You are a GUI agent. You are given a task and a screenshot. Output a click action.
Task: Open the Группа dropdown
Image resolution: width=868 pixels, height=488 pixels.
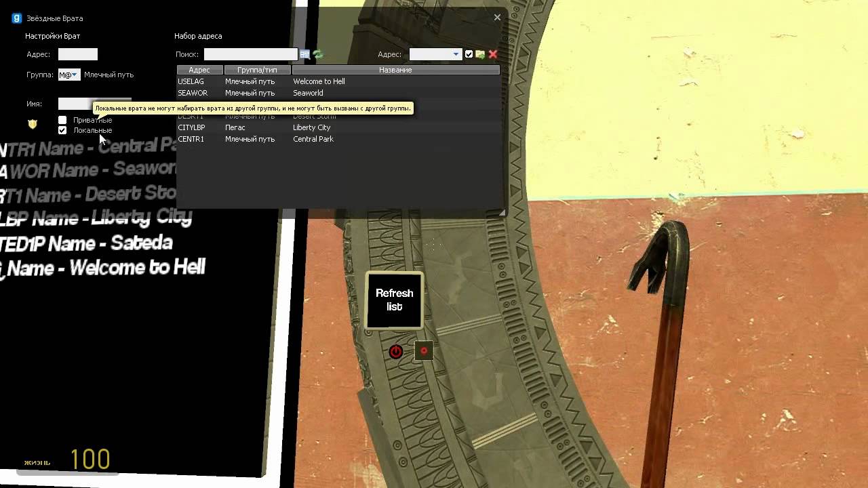tap(69, 75)
